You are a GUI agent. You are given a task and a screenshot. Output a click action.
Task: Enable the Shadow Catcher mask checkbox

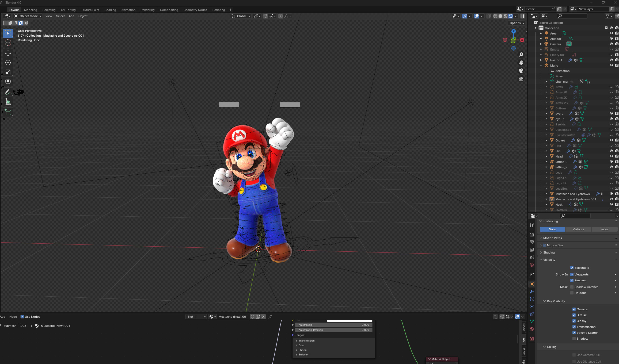pyautogui.click(x=572, y=287)
